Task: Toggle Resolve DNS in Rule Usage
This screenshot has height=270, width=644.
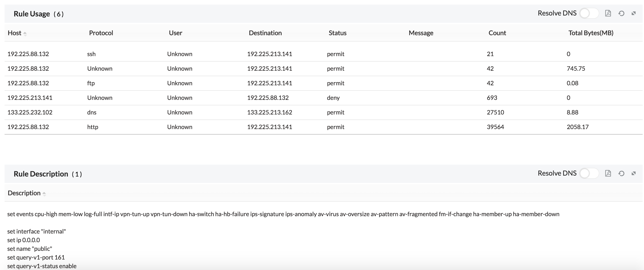Action: 589,13
